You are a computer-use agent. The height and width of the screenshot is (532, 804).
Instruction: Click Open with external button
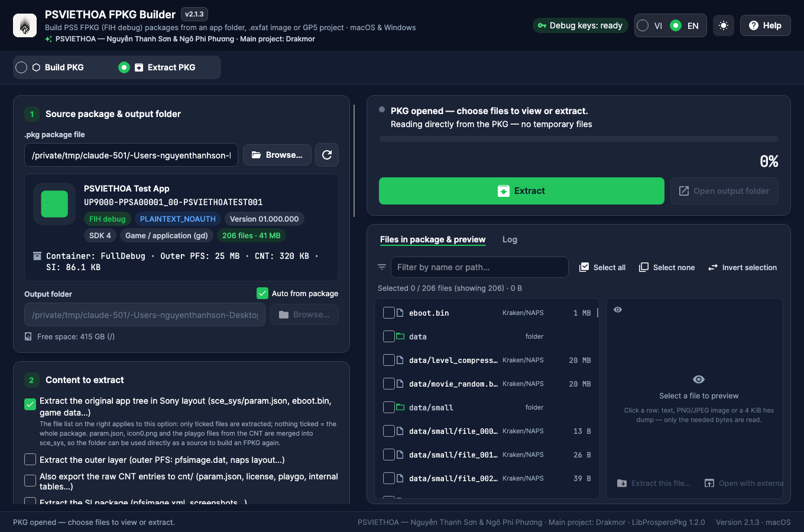(x=744, y=483)
